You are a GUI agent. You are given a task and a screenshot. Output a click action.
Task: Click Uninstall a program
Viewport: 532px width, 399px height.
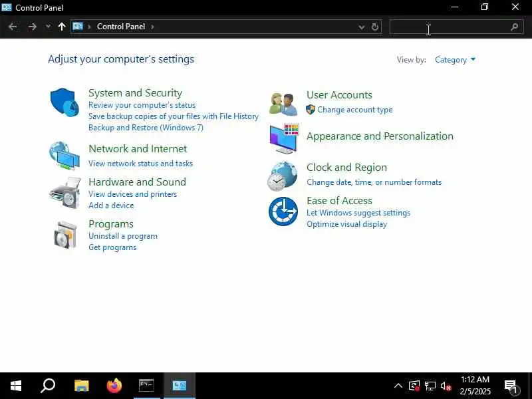pyautogui.click(x=123, y=236)
